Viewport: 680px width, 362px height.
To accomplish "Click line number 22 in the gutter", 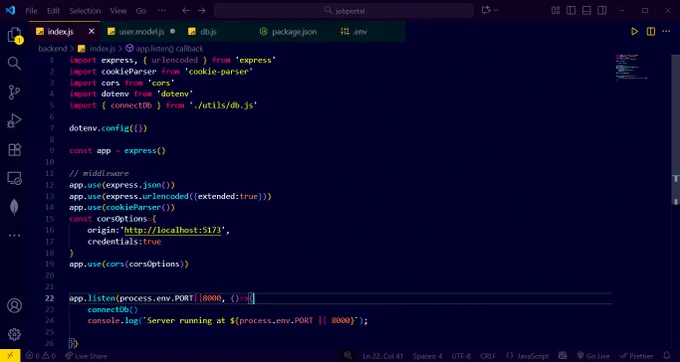I will coord(49,298).
